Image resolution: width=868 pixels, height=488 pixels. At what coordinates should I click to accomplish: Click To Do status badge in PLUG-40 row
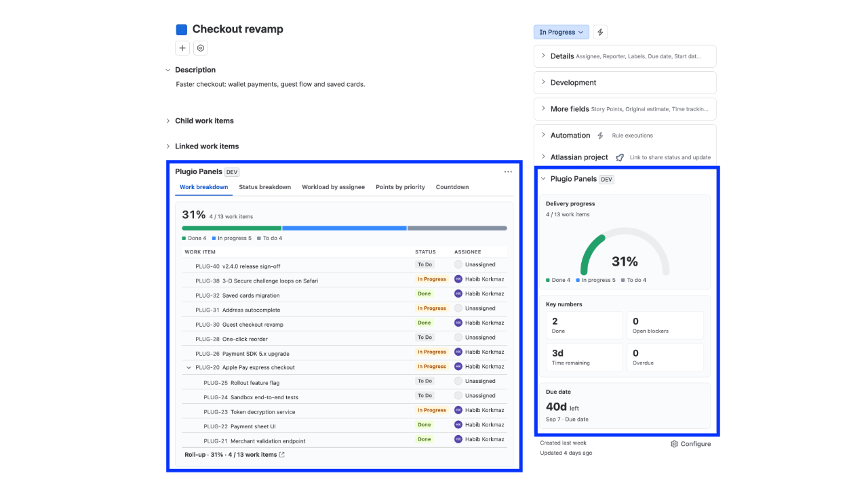425,264
